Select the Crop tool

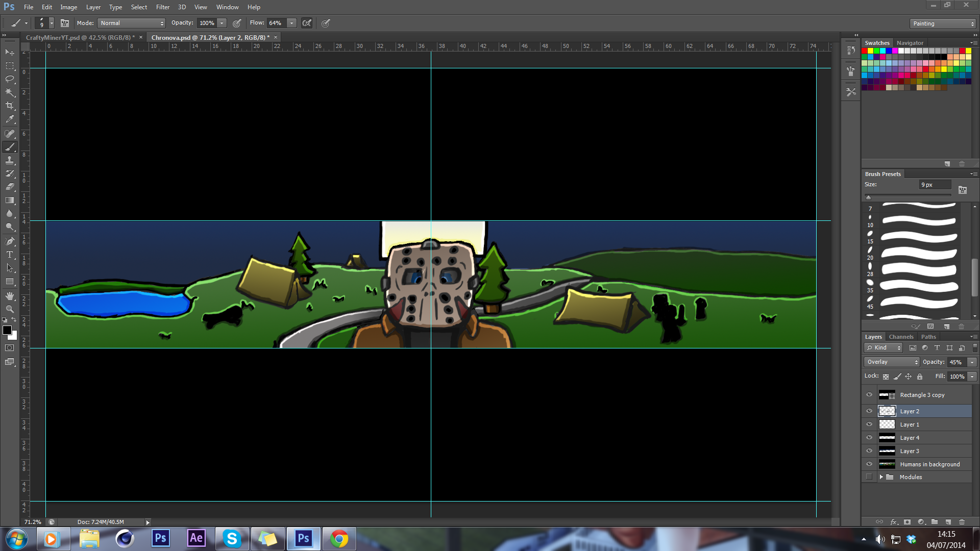click(x=10, y=106)
